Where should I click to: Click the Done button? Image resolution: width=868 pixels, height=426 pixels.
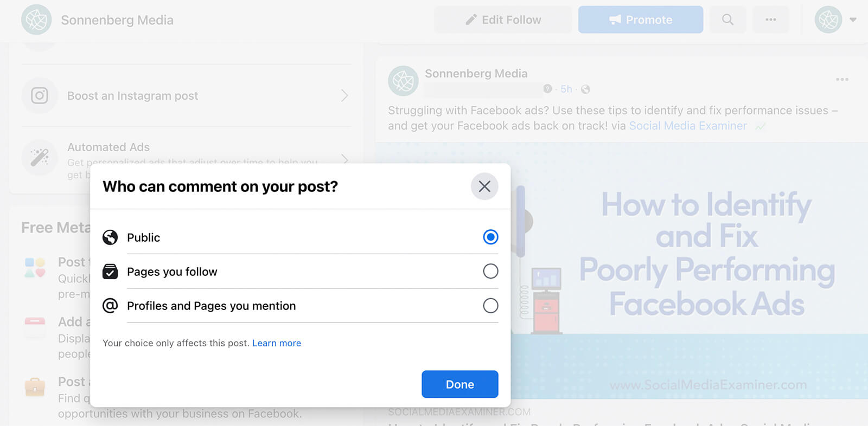(x=460, y=384)
